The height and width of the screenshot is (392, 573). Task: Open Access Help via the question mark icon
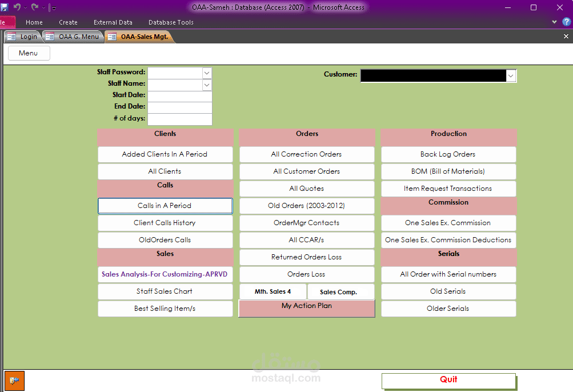click(566, 22)
